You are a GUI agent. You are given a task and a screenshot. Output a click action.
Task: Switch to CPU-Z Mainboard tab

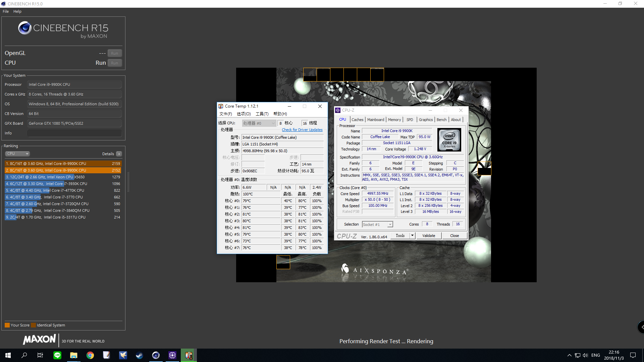pos(376,120)
